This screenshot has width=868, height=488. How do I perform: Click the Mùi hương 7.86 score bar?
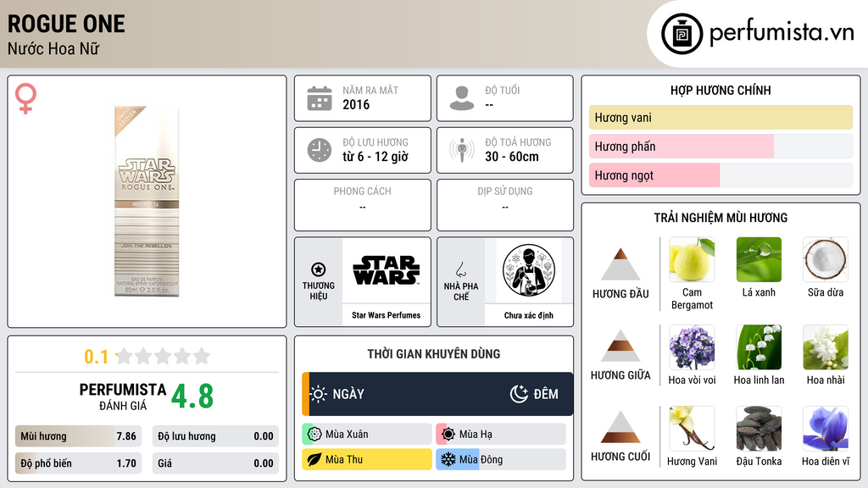(x=78, y=436)
